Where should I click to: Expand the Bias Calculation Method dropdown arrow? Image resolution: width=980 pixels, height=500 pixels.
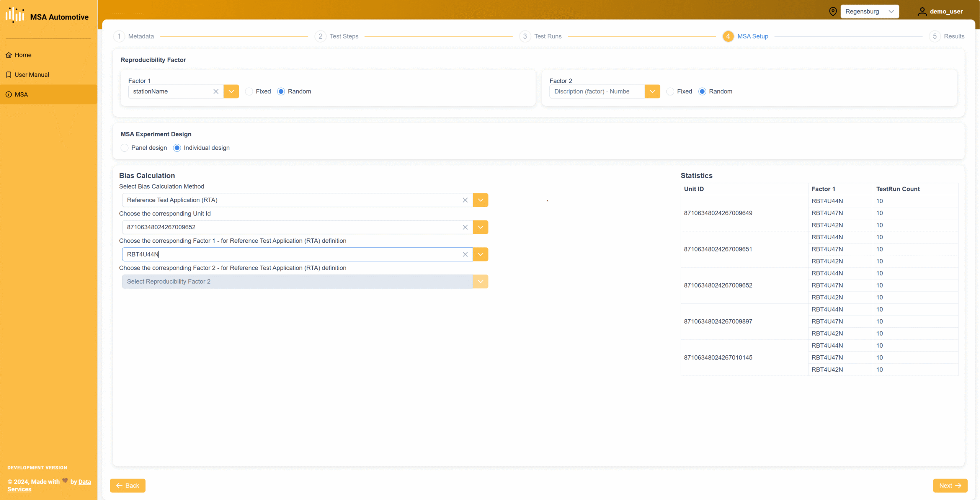[480, 200]
